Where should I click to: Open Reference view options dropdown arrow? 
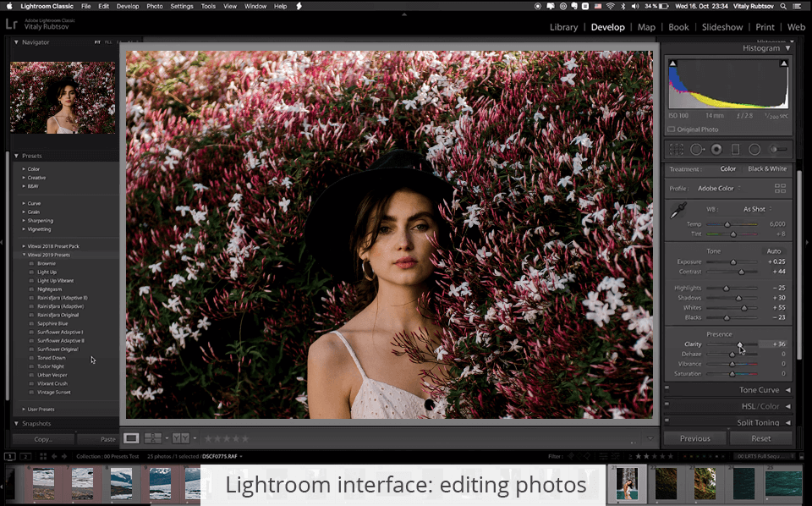point(167,438)
